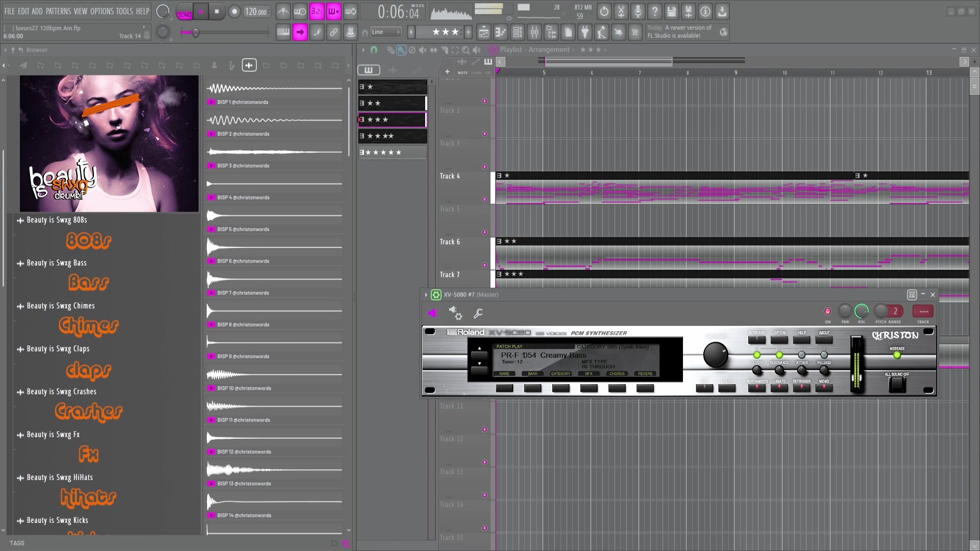Select the Delete tool in Playlist
The height and width of the screenshot is (551, 980).
[412, 50]
